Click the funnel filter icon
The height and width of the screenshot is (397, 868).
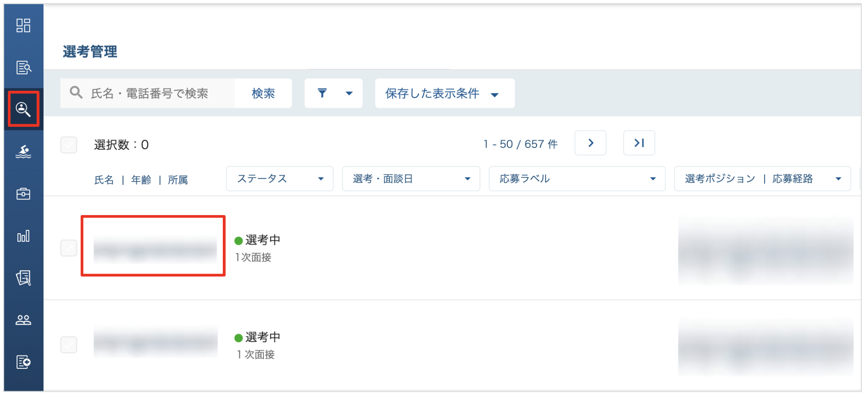322,93
